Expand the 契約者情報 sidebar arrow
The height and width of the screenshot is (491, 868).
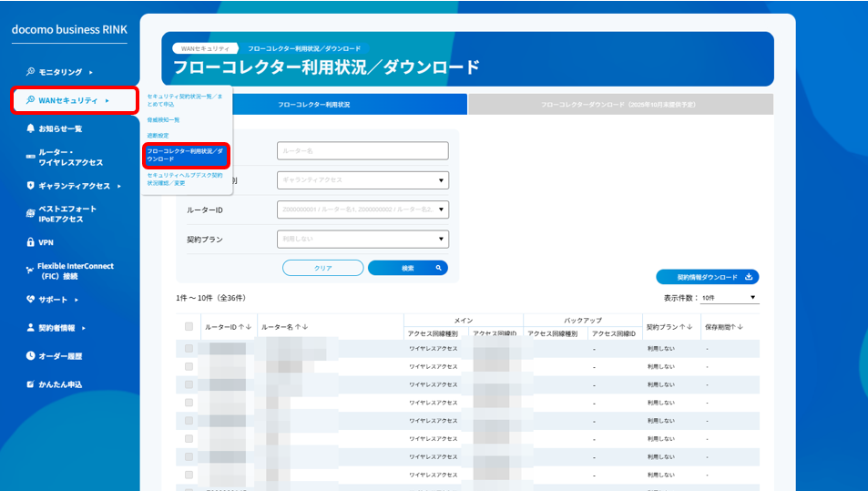tap(84, 328)
